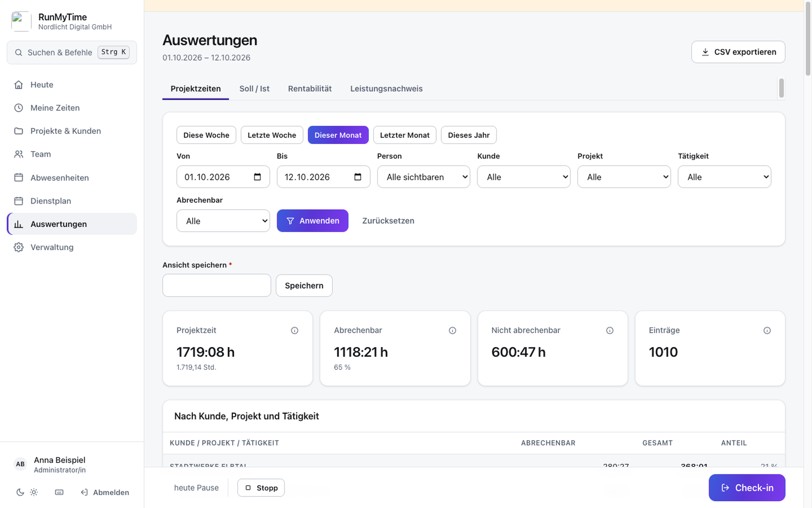Focus the Ansicht speichern name field
The height and width of the screenshot is (508, 812).
tap(217, 286)
